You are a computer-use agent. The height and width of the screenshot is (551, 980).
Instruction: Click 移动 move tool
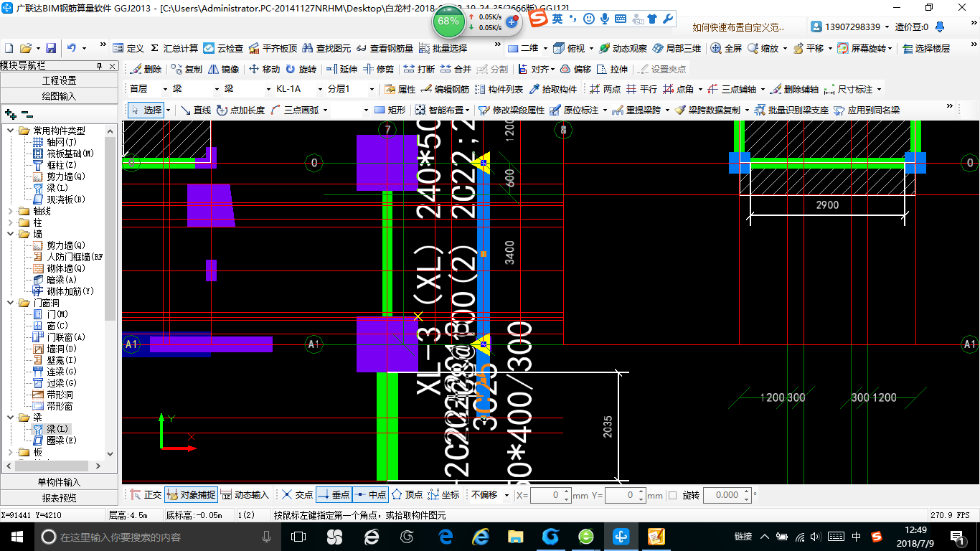(264, 69)
